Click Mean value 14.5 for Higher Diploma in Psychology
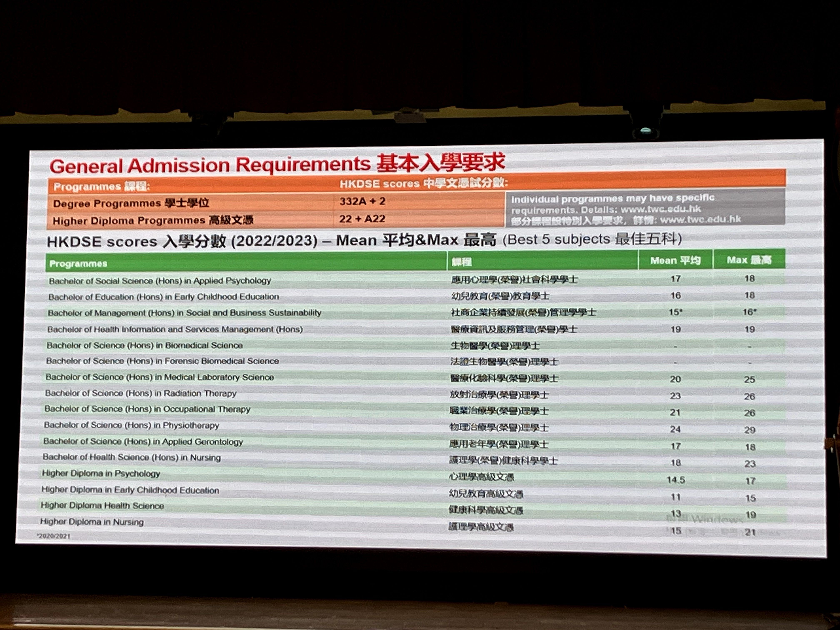 point(676,480)
